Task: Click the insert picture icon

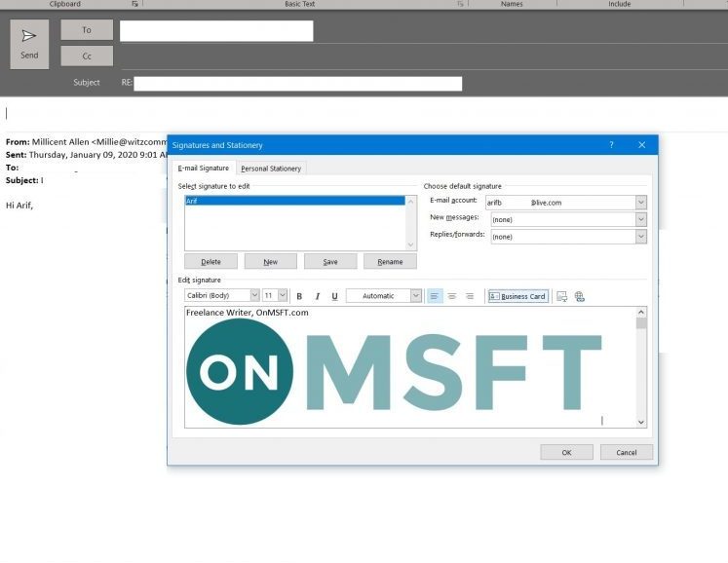Action: (561, 296)
